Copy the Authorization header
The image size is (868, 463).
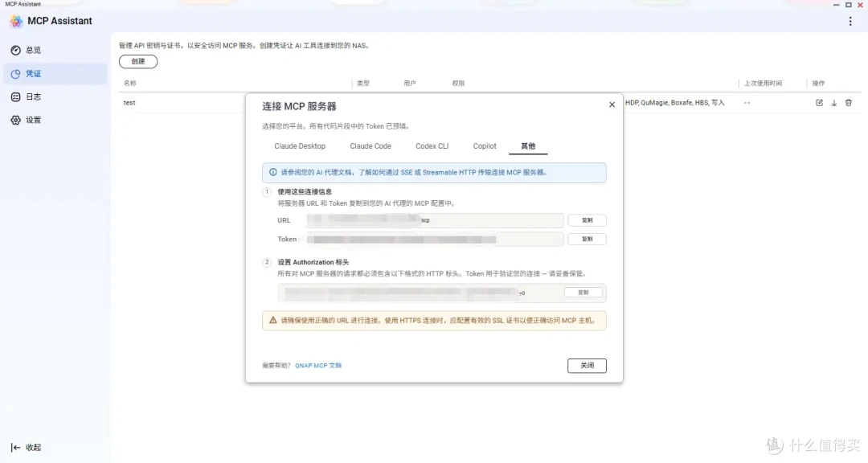coord(583,293)
